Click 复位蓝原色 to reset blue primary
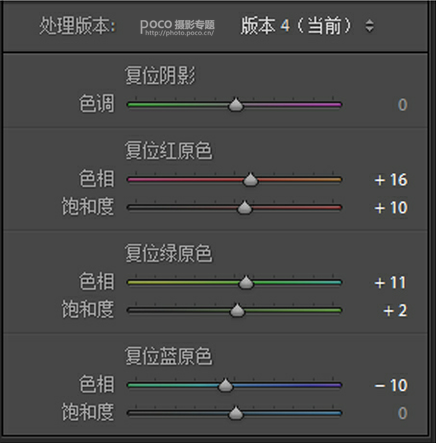The image size is (436, 443). click(169, 356)
